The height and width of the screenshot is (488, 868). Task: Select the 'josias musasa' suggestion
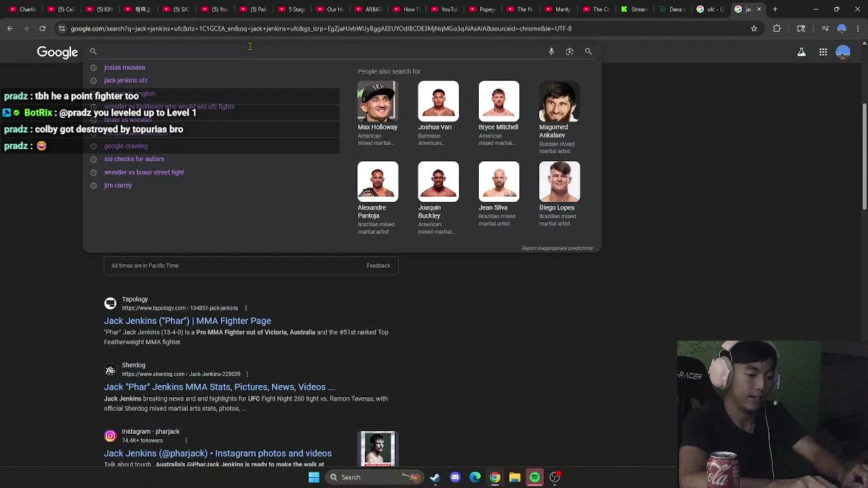point(124,67)
